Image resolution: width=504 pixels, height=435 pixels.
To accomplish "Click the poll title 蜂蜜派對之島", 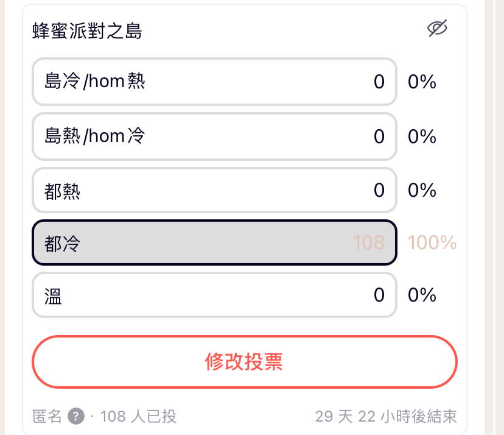I will pyautogui.click(x=87, y=31).
